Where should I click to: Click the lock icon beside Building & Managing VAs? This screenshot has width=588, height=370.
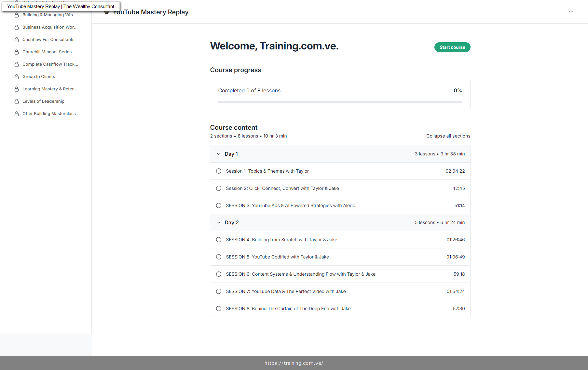click(17, 15)
